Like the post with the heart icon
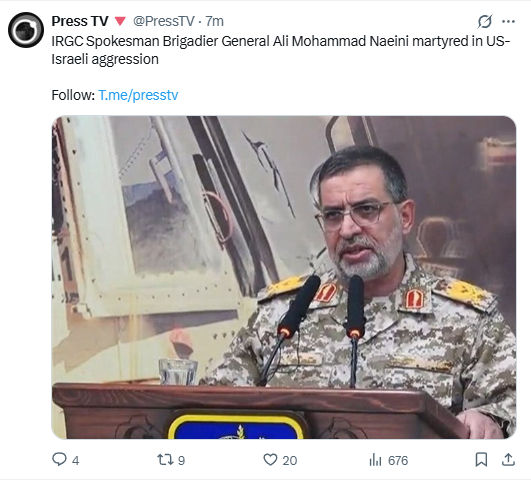The width and height of the screenshot is (531, 481). click(x=270, y=460)
